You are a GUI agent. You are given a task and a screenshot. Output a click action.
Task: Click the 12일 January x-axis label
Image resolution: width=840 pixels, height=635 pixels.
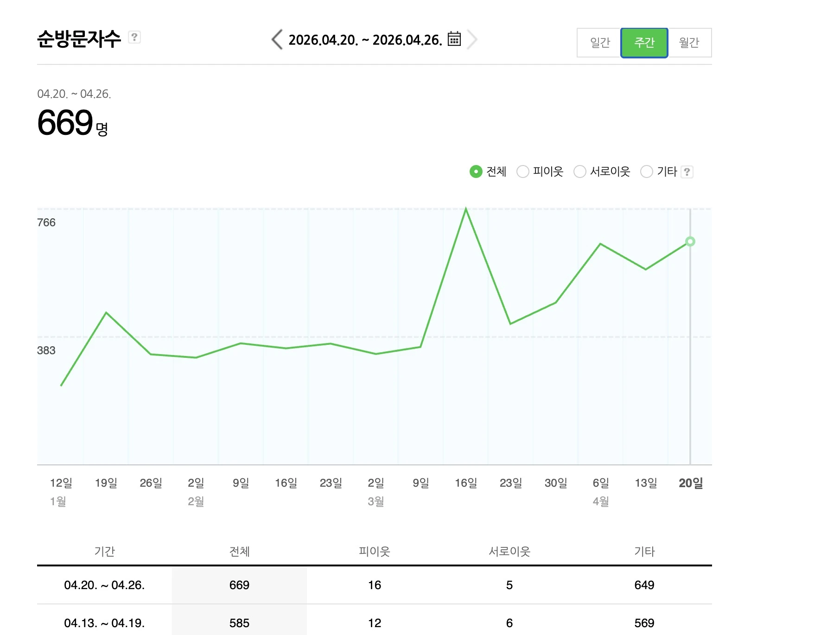[x=61, y=483]
